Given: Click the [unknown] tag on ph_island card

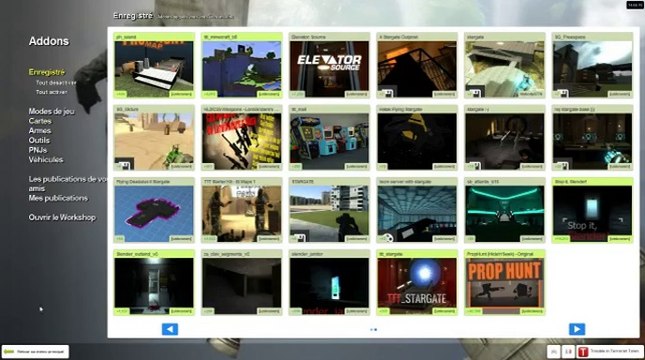Looking at the screenshot, I should (181, 94).
